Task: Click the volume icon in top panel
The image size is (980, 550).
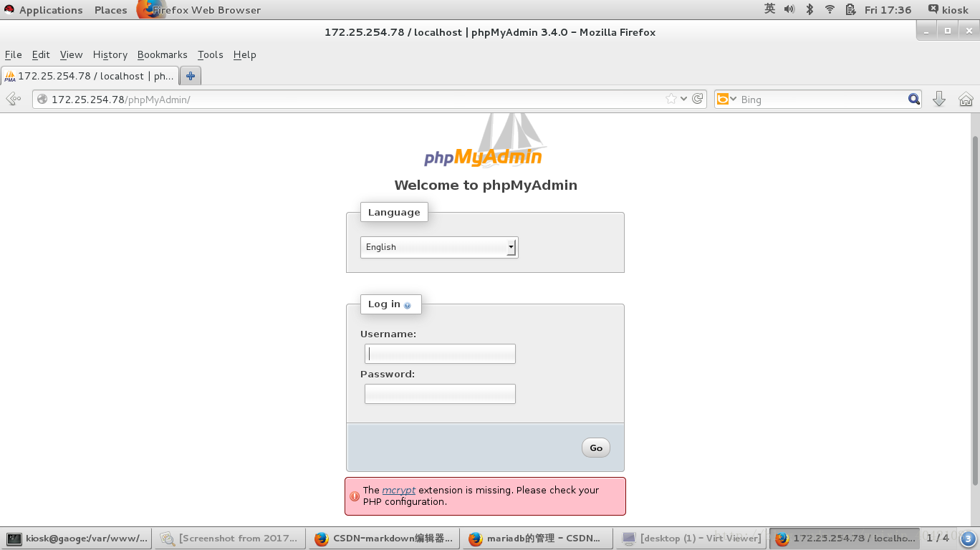Action: 789,9
